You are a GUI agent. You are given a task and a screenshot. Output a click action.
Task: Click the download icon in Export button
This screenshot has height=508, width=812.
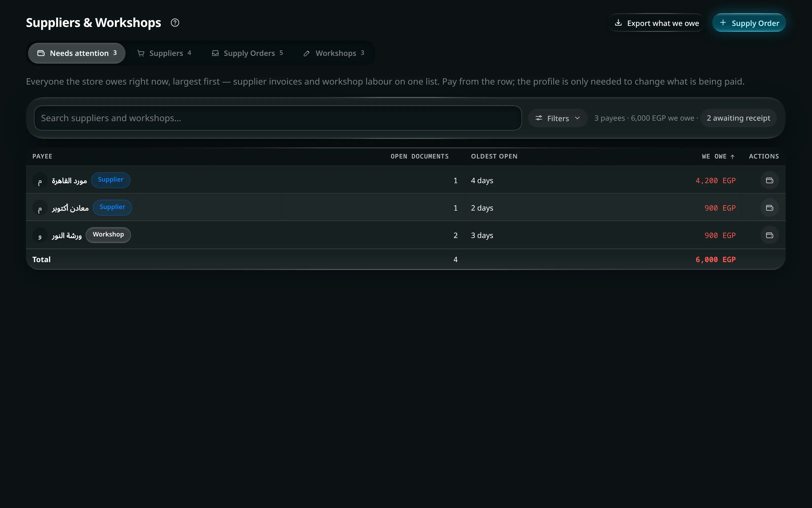pos(618,23)
